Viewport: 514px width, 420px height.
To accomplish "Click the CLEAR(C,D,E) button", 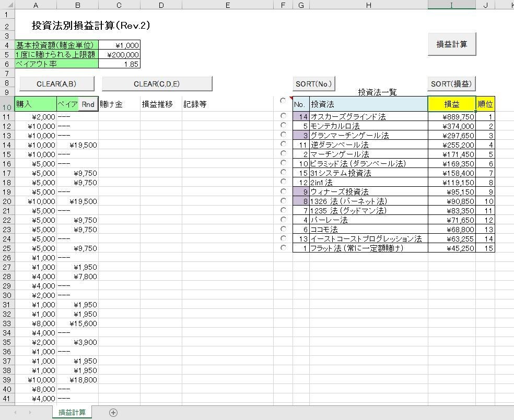I will tap(157, 84).
